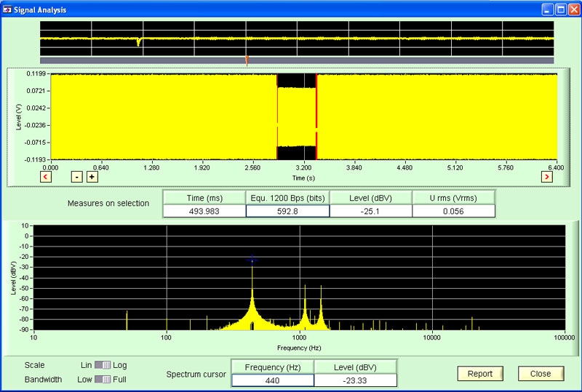The image size is (582, 392).
Task: Click the Frequency (Hz) header of spectrum cursor
Action: point(272,367)
